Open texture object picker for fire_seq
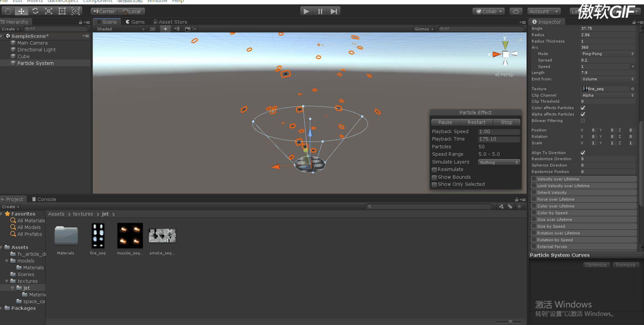This screenshot has width=644, height=325. point(633,89)
